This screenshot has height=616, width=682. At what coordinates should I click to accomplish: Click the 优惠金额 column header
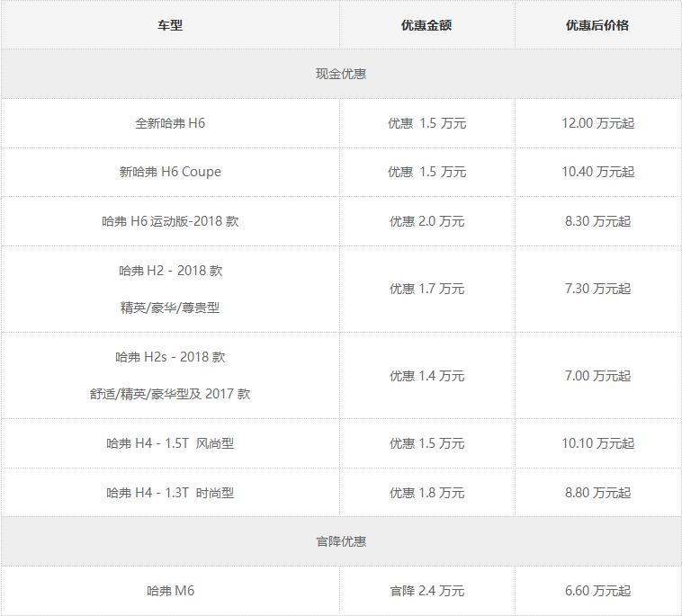(x=426, y=25)
